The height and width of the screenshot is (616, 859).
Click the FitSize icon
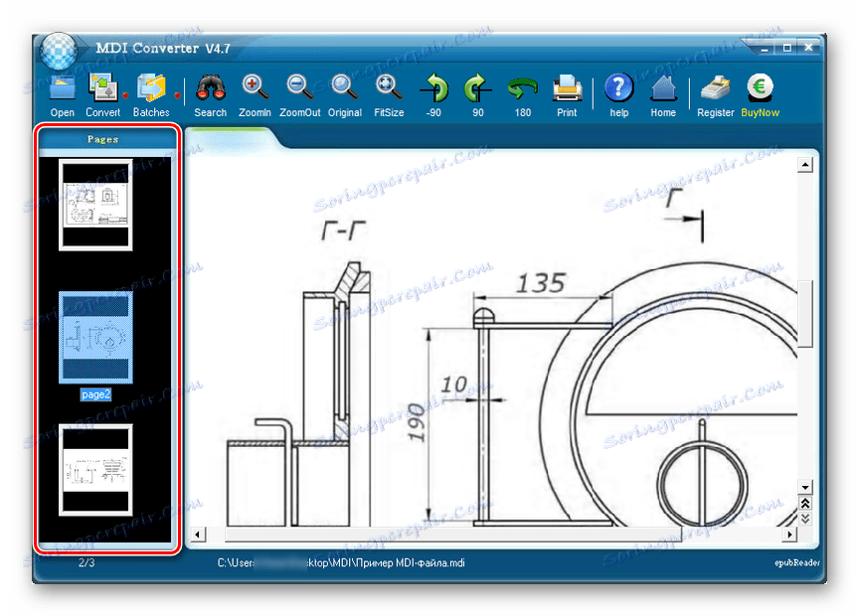[x=389, y=88]
